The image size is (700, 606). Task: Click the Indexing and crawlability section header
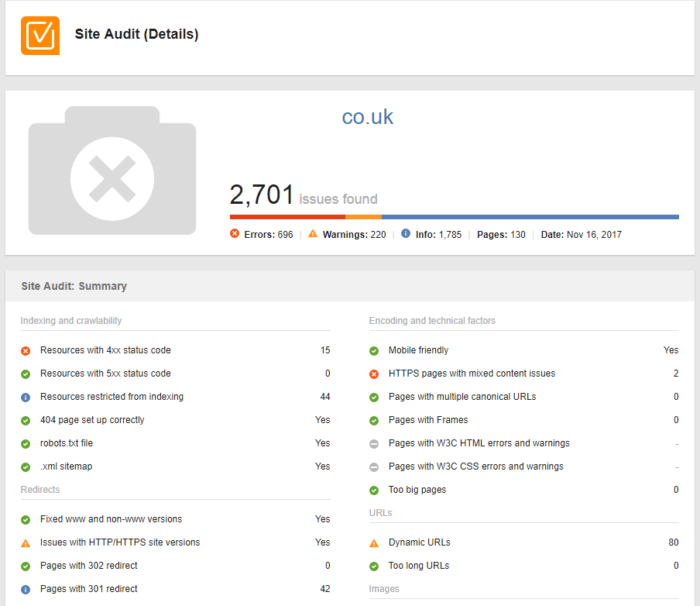(x=71, y=321)
